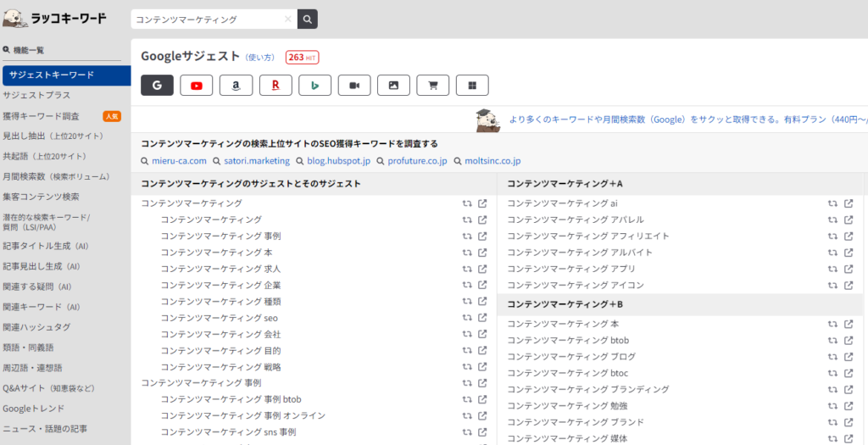Screen dimensions: 868x445
Task: Click keyword コンテンツマーケティング 媒体
Action: (x=568, y=438)
